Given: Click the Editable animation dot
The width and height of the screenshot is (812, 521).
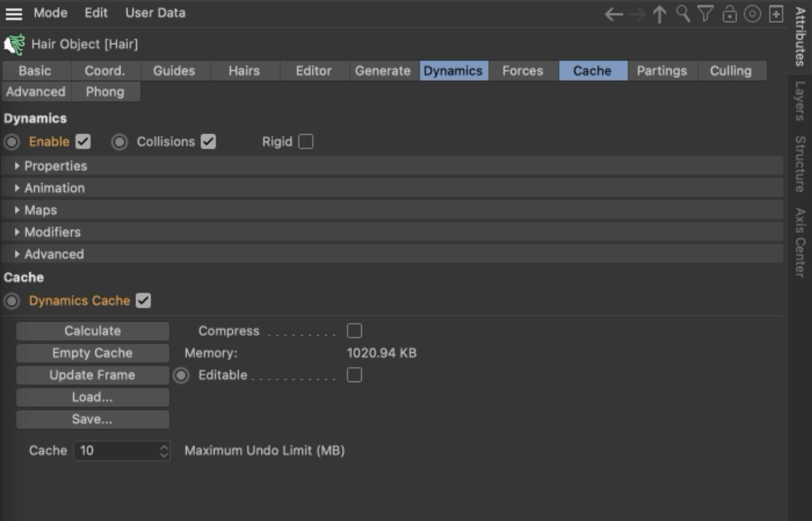Looking at the screenshot, I should [181, 376].
